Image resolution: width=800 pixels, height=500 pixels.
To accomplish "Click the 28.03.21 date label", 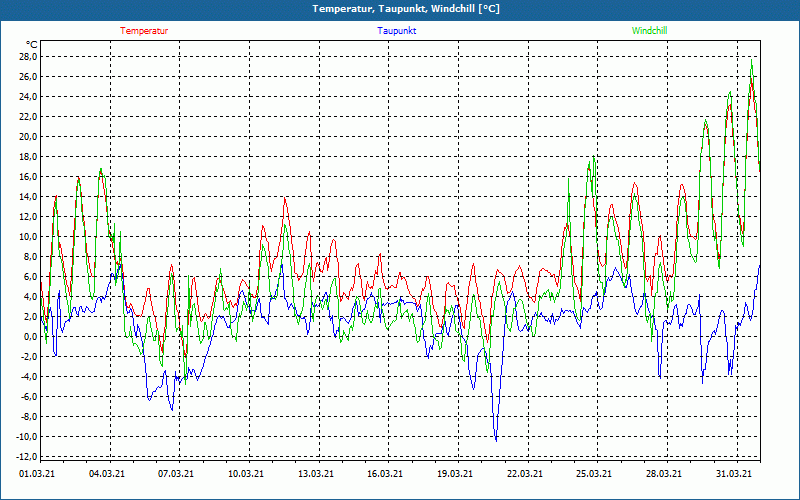I will point(664,473).
